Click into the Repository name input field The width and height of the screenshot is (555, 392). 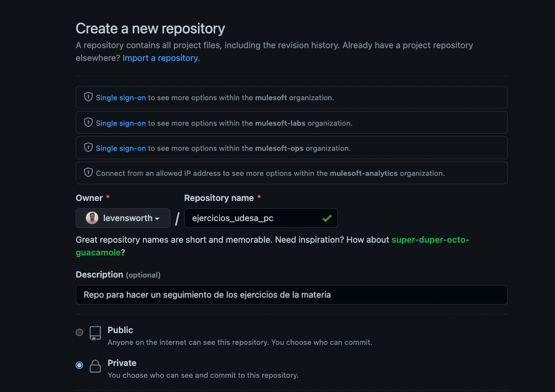pyautogui.click(x=261, y=218)
